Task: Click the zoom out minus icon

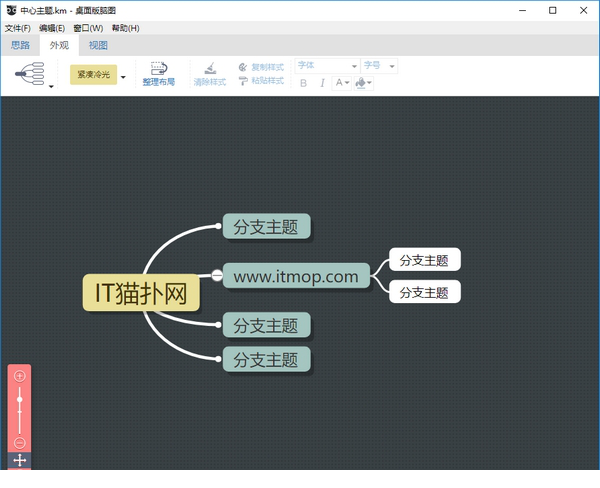Action: click(20, 443)
